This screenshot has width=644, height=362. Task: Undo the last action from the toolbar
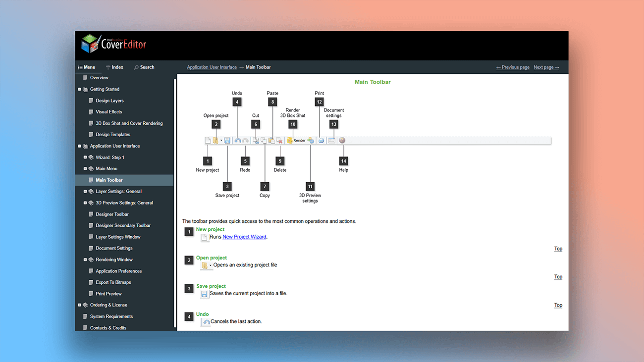coord(237,140)
